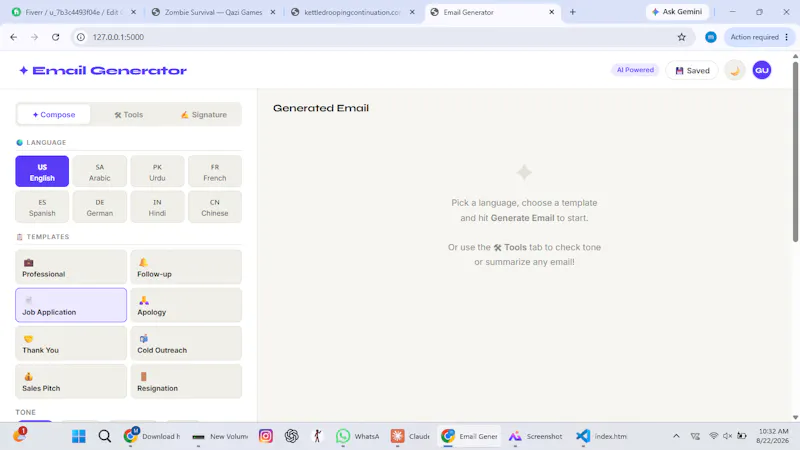Image resolution: width=800 pixels, height=450 pixels.
Task: Switch to the kettledroopingcontinuation tab
Action: (x=352, y=12)
